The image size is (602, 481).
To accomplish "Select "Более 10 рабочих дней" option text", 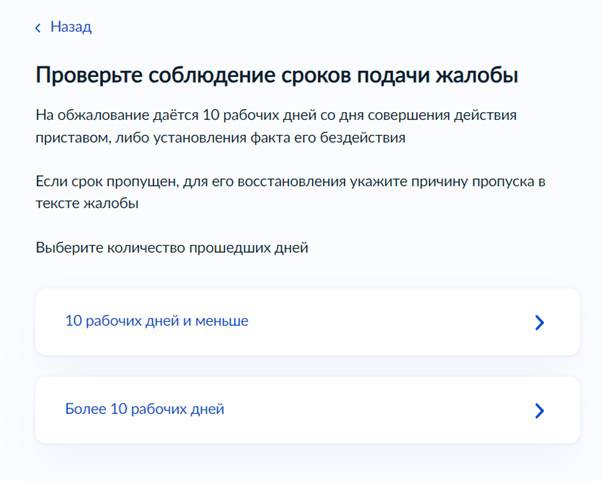I will (x=144, y=409).
